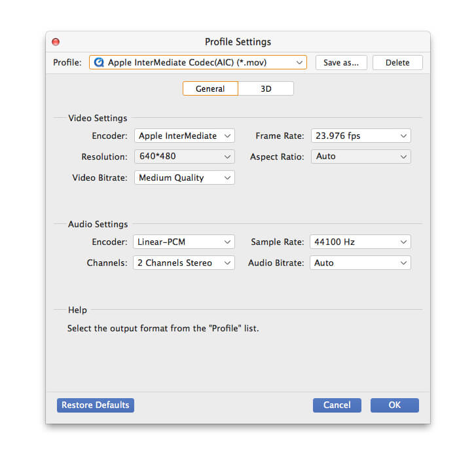Click the "Frame Rate:" label
Image resolution: width=476 pixels, height=463 pixels.
pyautogui.click(x=280, y=136)
